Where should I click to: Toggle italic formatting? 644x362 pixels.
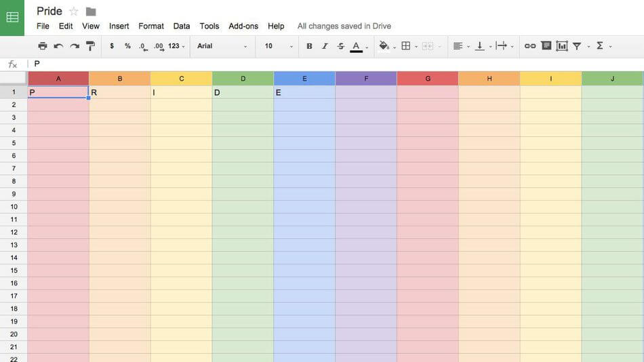pyautogui.click(x=325, y=46)
